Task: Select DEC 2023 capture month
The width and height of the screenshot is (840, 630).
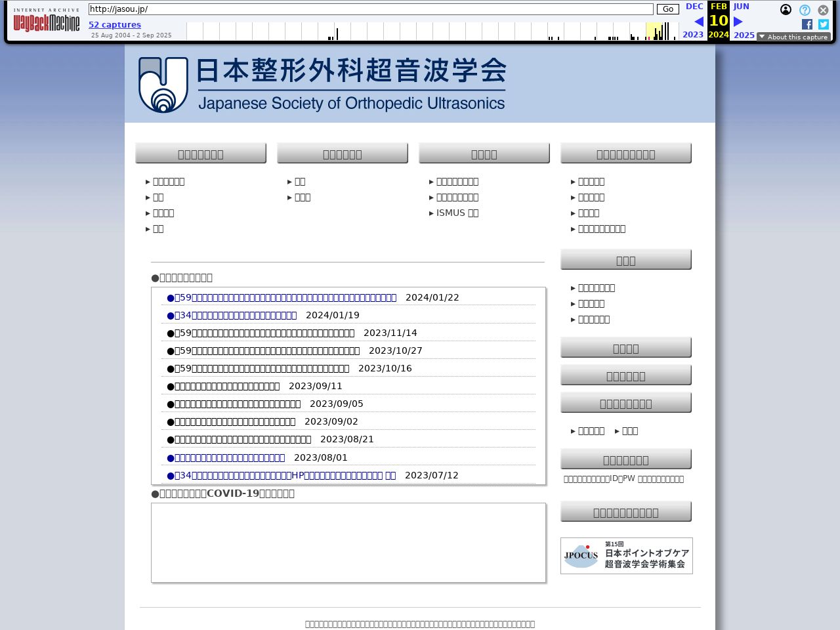Action: tap(694, 7)
